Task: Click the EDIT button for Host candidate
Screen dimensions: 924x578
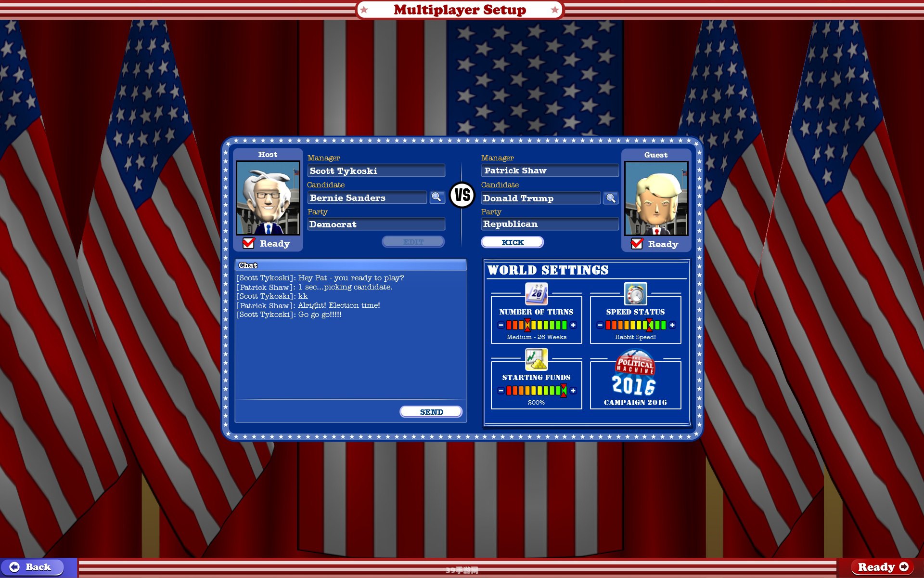Action: 412,242
